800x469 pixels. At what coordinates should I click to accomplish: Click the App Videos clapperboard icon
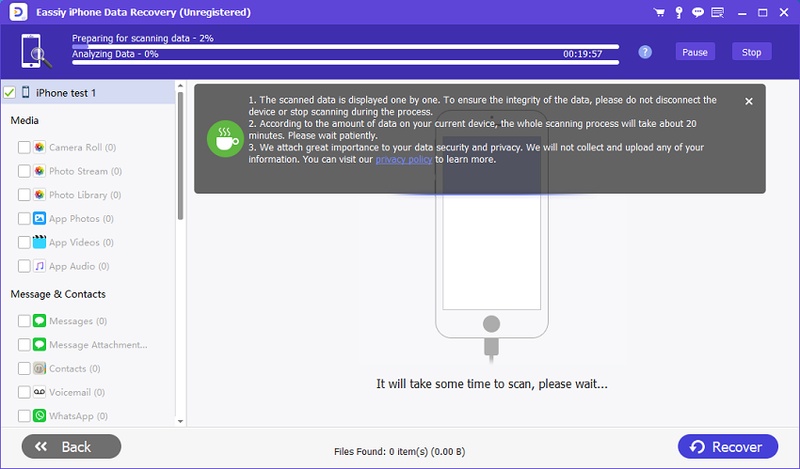[x=39, y=242]
